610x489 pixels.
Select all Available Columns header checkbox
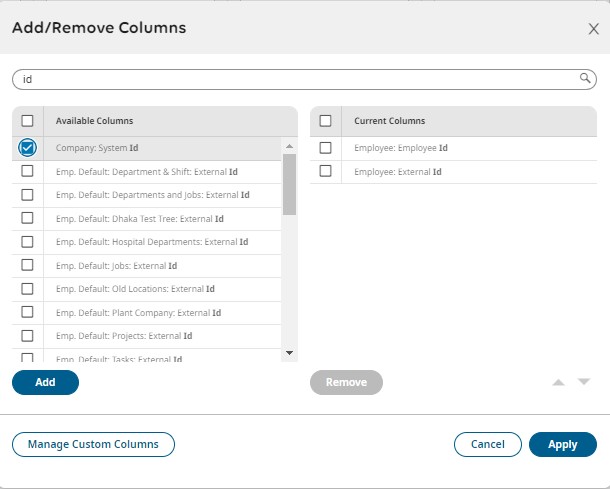coord(28,121)
